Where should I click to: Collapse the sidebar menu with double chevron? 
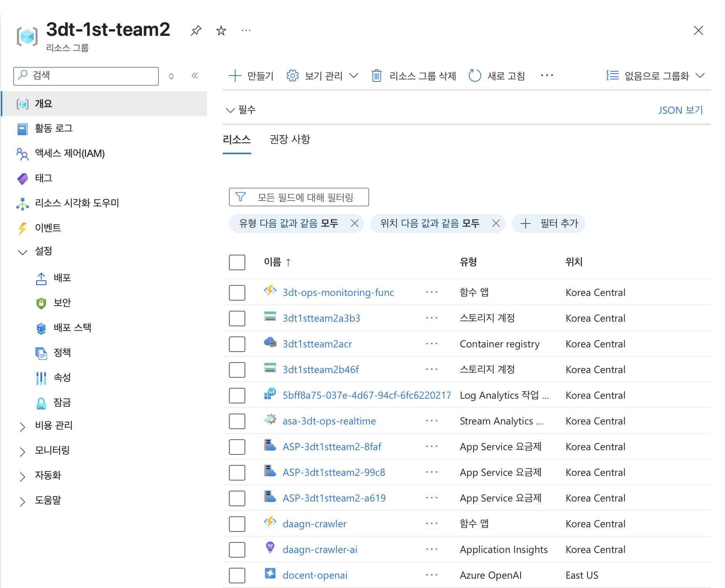coord(195,76)
